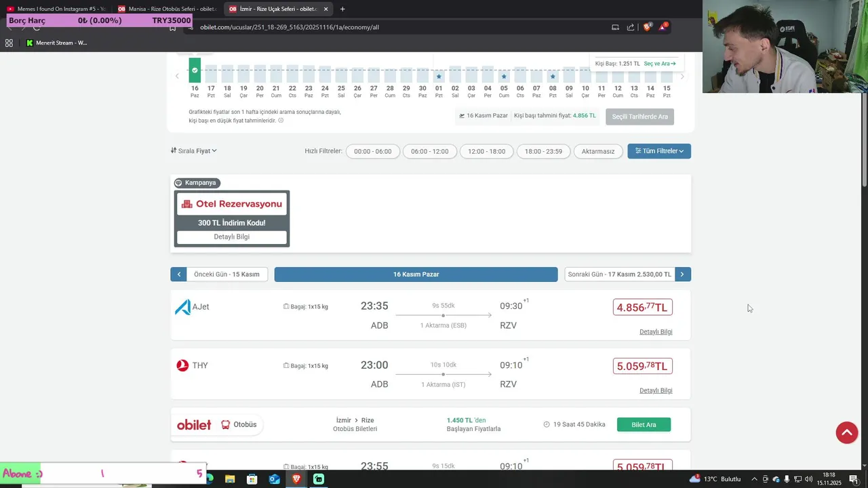The width and height of the screenshot is (868, 488).
Task: Click the "1 Aktarma (ESB)" layover text
Action: [x=443, y=325]
